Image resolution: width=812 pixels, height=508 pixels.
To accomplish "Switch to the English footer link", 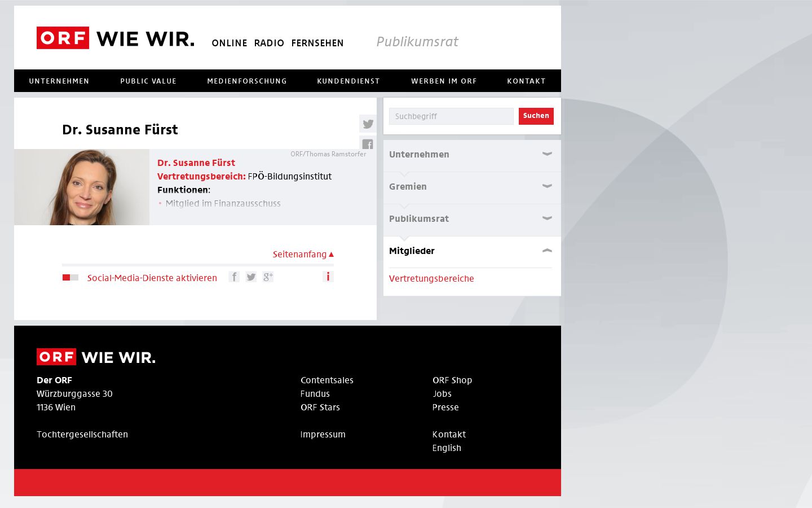I will pyautogui.click(x=447, y=448).
